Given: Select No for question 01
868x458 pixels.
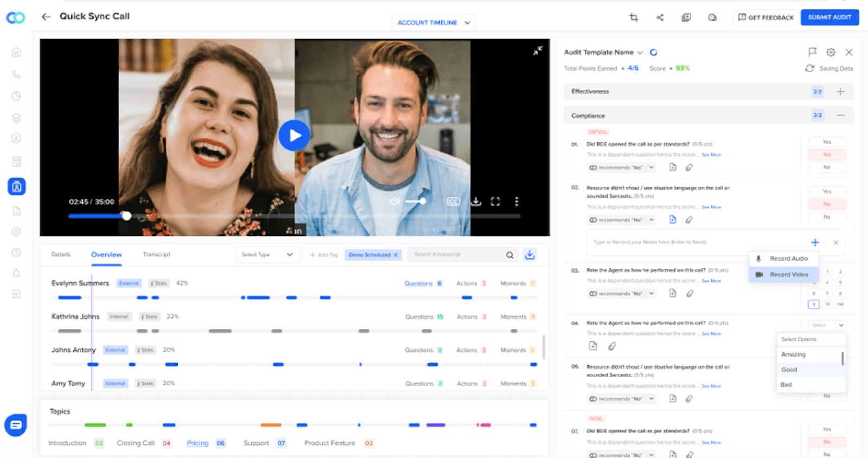Looking at the screenshot, I should pos(827,154).
